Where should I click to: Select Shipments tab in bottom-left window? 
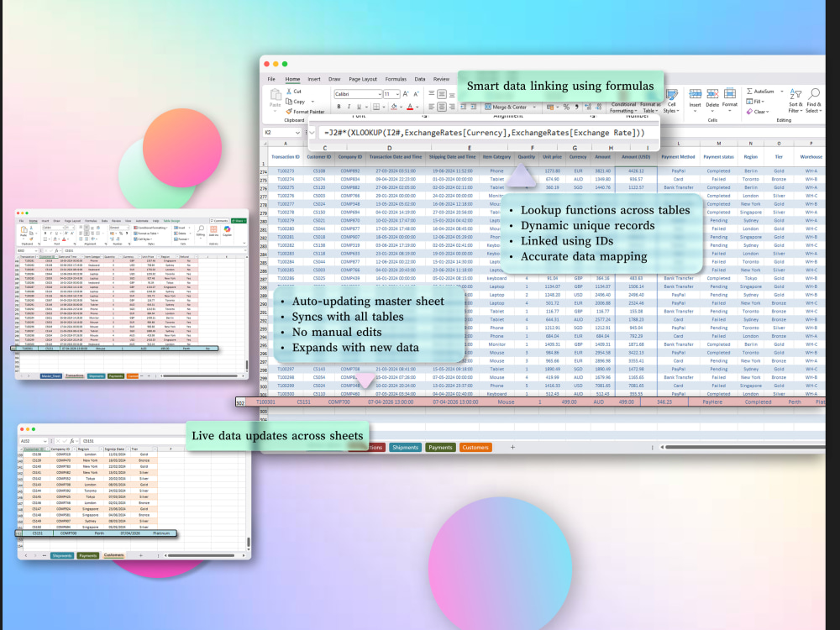coord(62,555)
